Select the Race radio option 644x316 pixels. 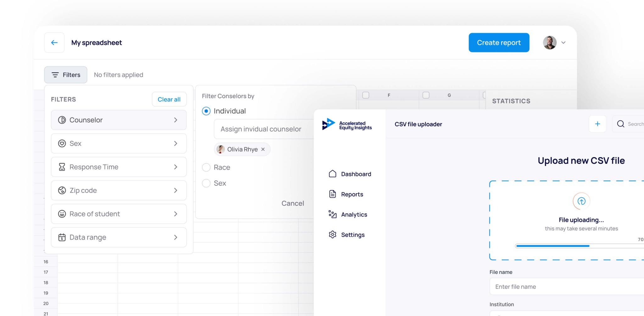click(206, 167)
